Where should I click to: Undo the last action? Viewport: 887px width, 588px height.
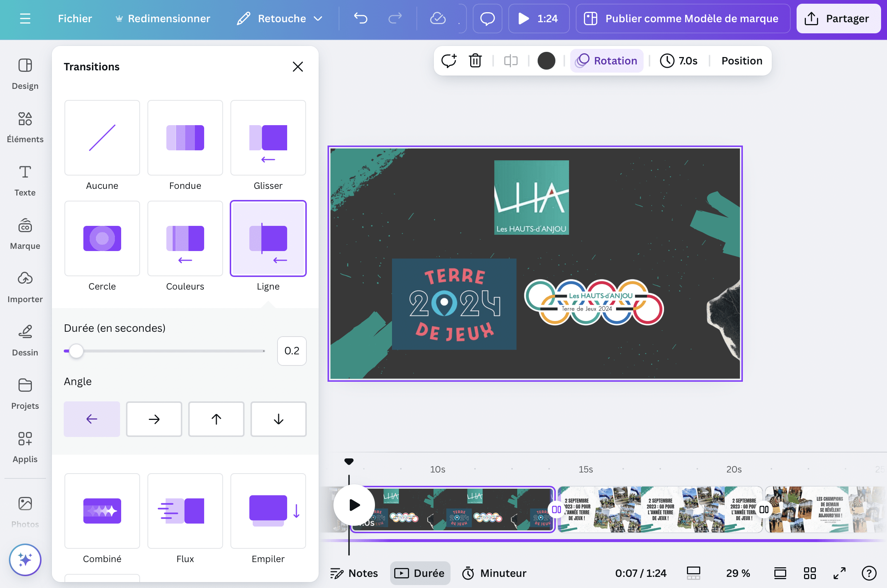click(361, 19)
